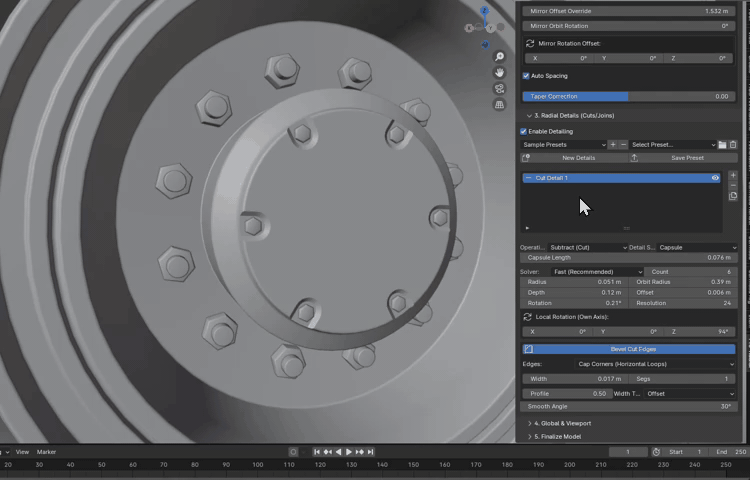Screen dimensions: 750x480
Task: Jump to last frame in timeline
Action: pos(370,452)
